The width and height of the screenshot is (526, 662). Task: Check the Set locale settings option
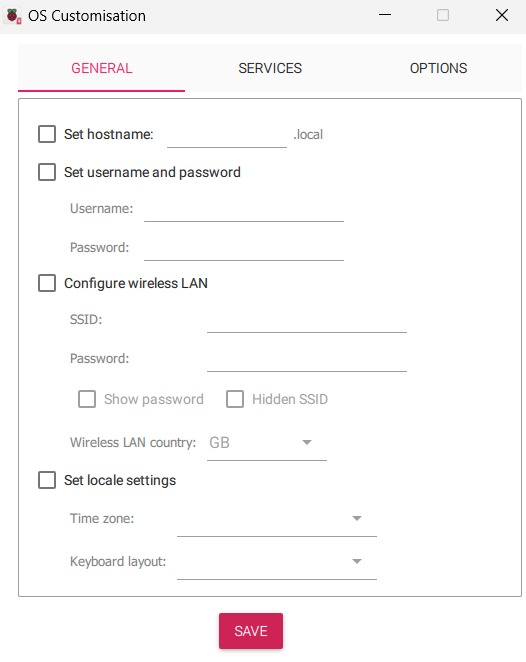[47, 480]
